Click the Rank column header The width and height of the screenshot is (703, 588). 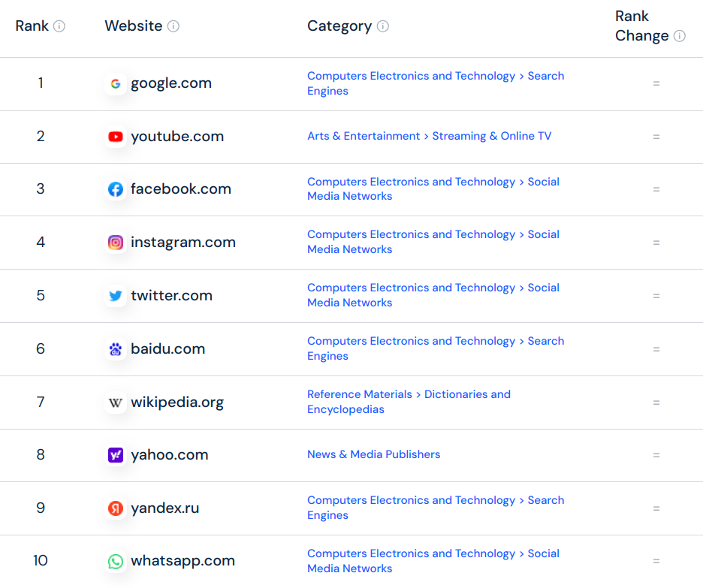click(x=32, y=26)
